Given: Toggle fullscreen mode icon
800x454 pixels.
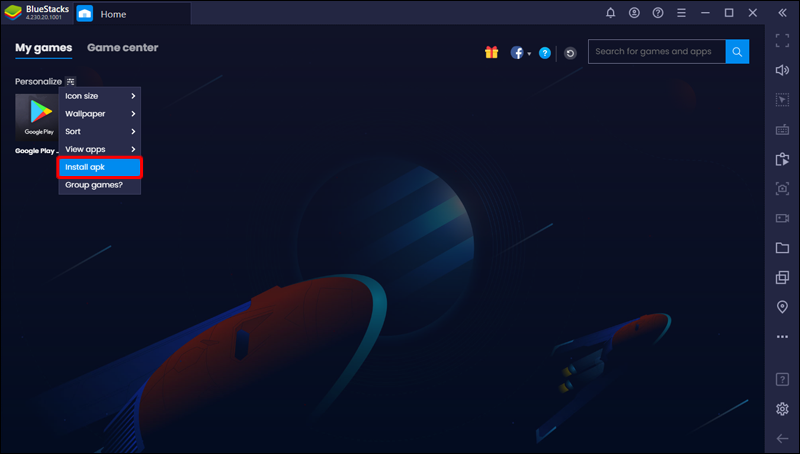Looking at the screenshot, I should (782, 41).
